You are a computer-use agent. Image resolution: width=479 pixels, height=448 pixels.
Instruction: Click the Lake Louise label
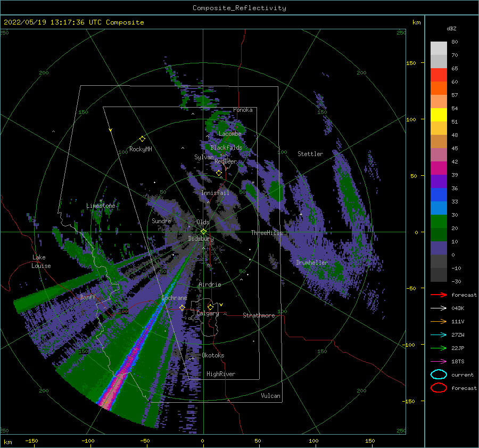41,262
